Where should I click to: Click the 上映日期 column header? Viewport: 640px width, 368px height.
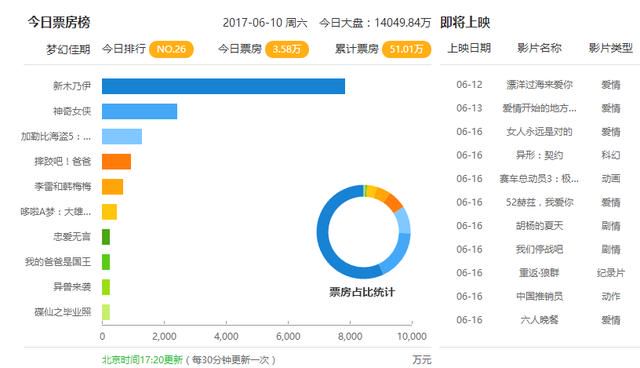tap(469, 48)
